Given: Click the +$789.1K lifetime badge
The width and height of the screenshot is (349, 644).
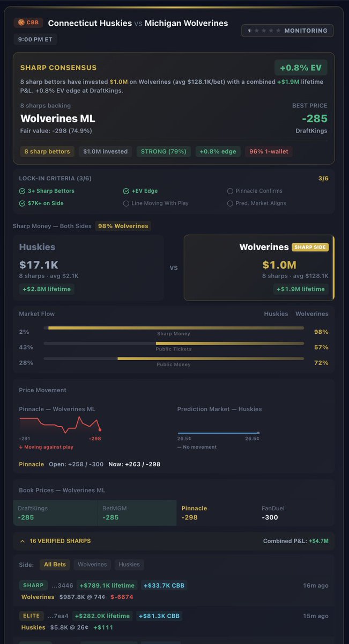Looking at the screenshot, I should [x=107, y=586].
